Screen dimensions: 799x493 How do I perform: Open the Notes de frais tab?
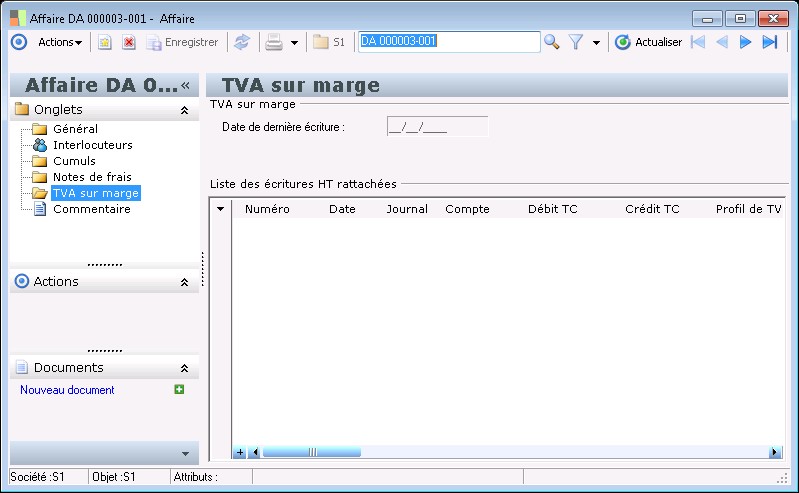coord(92,177)
